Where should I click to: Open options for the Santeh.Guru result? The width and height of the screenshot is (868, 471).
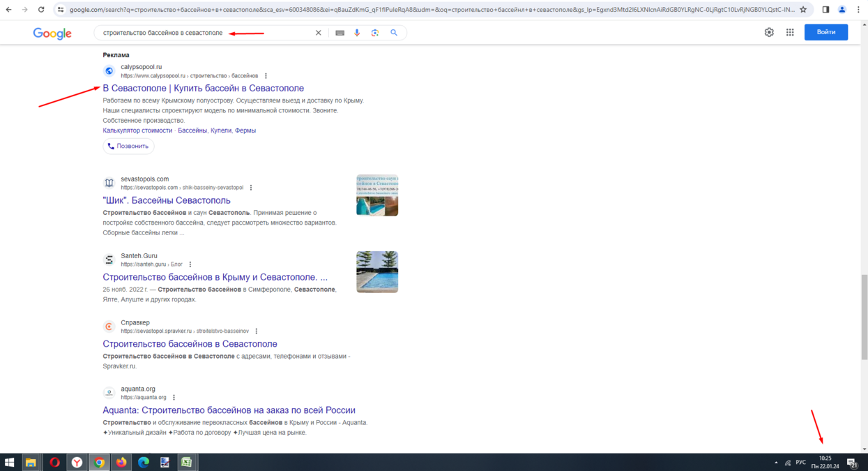pyautogui.click(x=190, y=264)
